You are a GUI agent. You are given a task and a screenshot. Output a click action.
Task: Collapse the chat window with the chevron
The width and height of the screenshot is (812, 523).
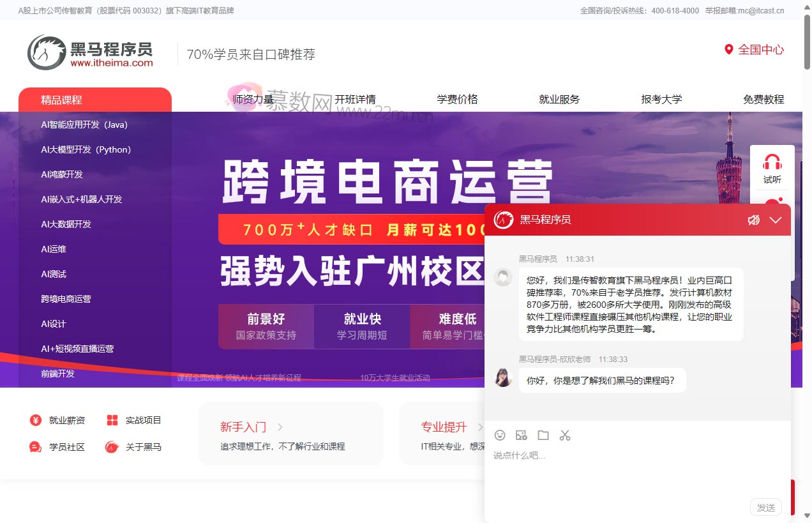(x=776, y=220)
